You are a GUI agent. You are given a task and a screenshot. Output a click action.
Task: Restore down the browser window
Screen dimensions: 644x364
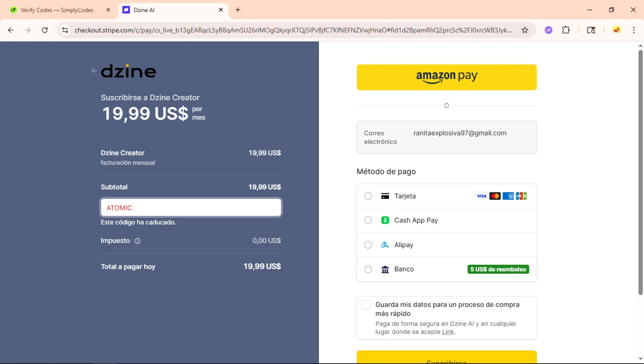(x=611, y=10)
